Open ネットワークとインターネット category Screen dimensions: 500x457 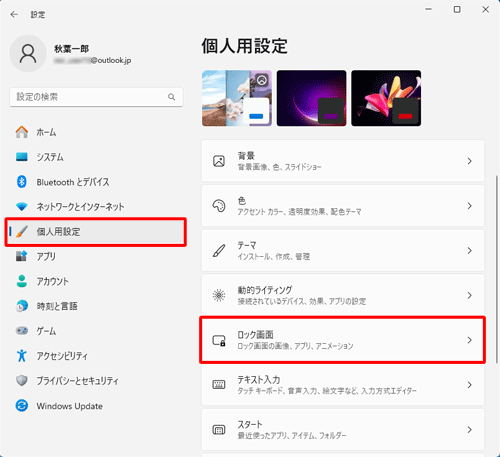click(96, 207)
